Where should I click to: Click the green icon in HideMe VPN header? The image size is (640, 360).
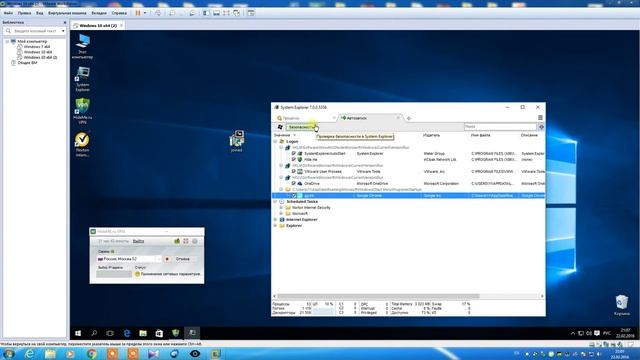click(x=177, y=241)
